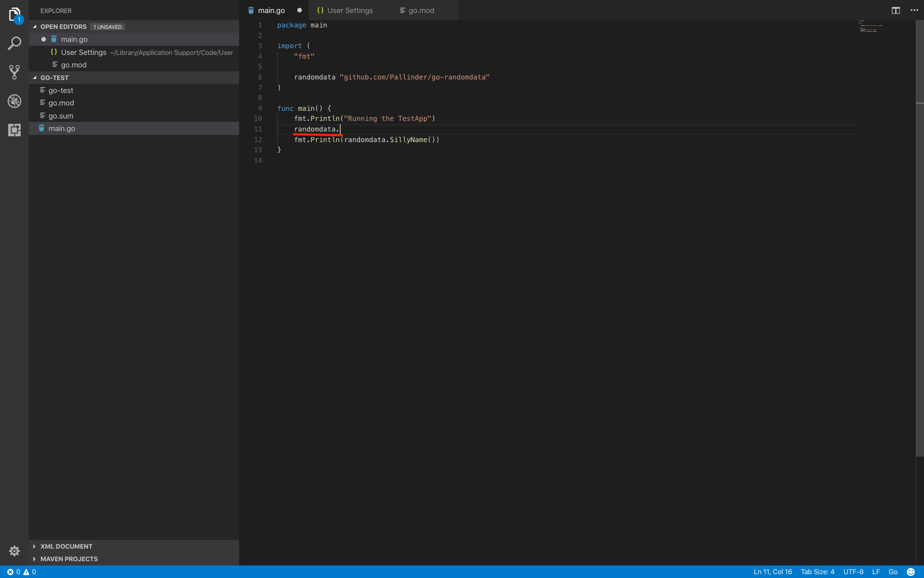Image resolution: width=924 pixels, height=578 pixels.
Task: Collapse the OPEN EDITORS section
Action: [x=34, y=26]
